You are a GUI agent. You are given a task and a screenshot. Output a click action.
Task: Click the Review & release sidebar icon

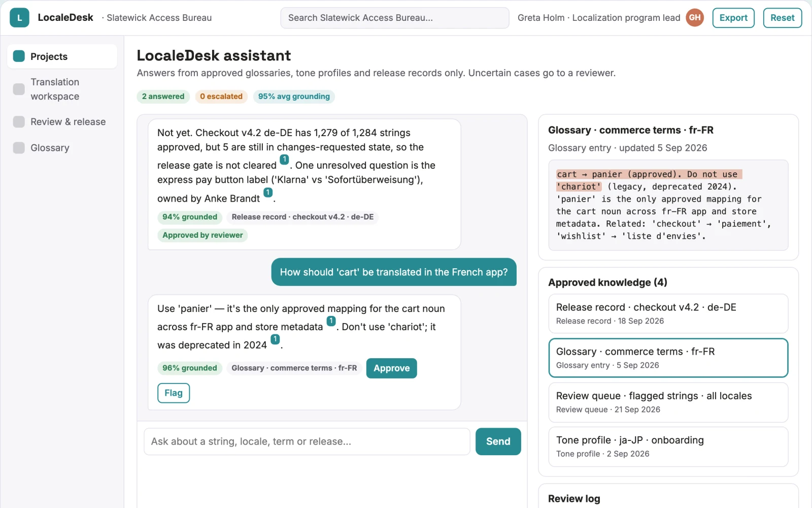point(19,121)
